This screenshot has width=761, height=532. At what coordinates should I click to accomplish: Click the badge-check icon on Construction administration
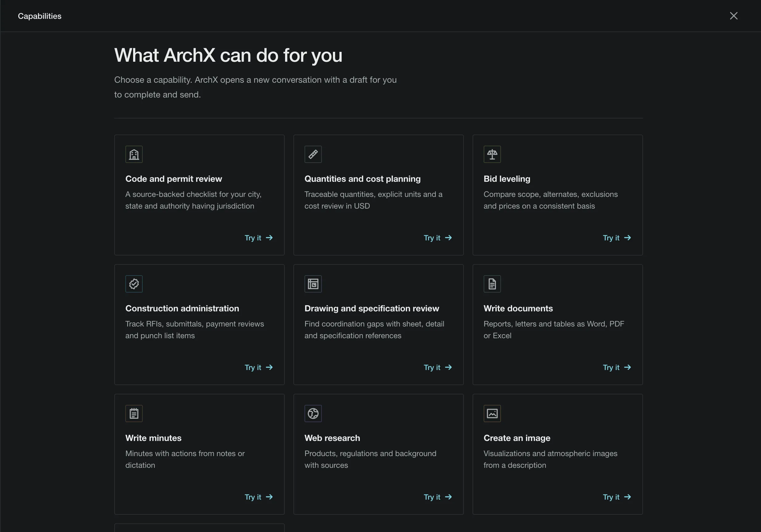(x=134, y=284)
